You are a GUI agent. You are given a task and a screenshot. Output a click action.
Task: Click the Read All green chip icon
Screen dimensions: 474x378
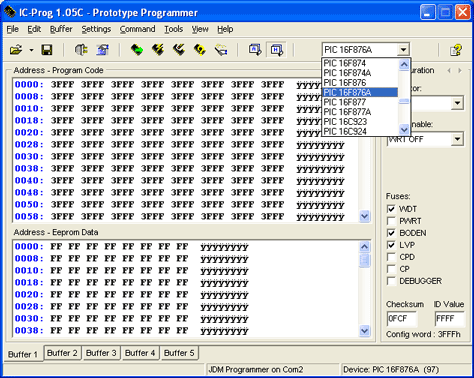click(x=137, y=50)
